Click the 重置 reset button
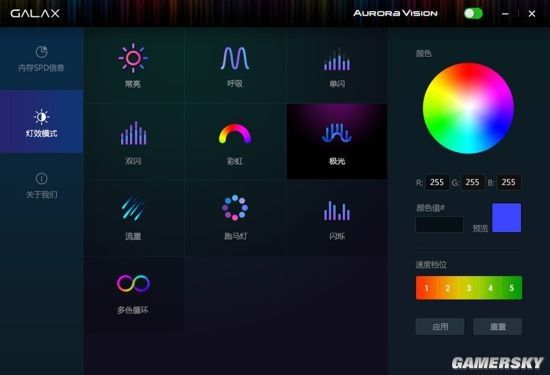550x375 pixels. tap(497, 327)
